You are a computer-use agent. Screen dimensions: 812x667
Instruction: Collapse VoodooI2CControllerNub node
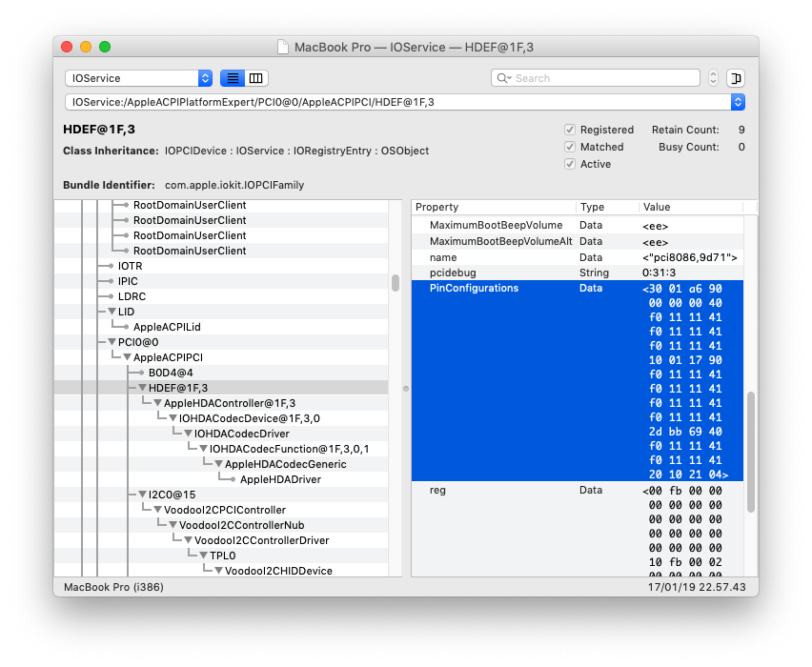coord(173,525)
